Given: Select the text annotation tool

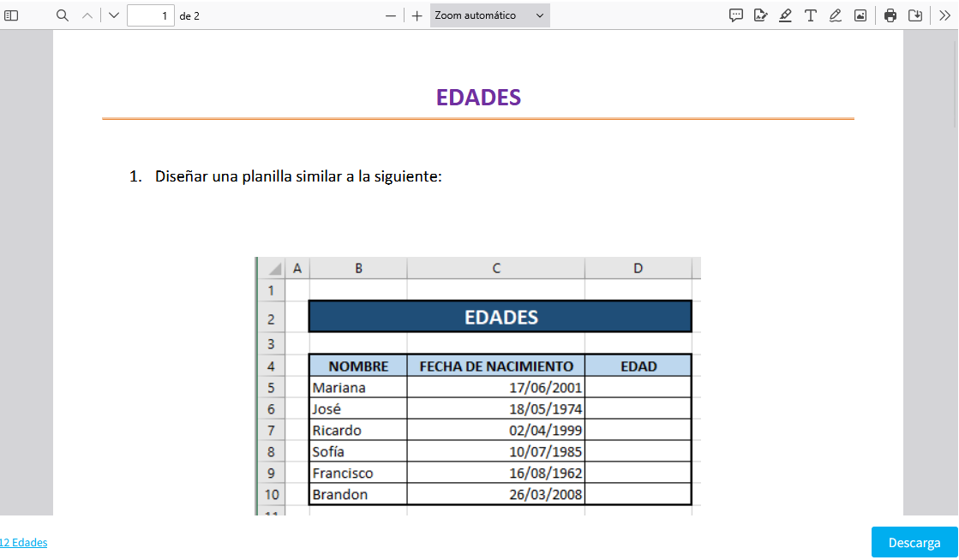Looking at the screenshot, I should pos(810,15).
